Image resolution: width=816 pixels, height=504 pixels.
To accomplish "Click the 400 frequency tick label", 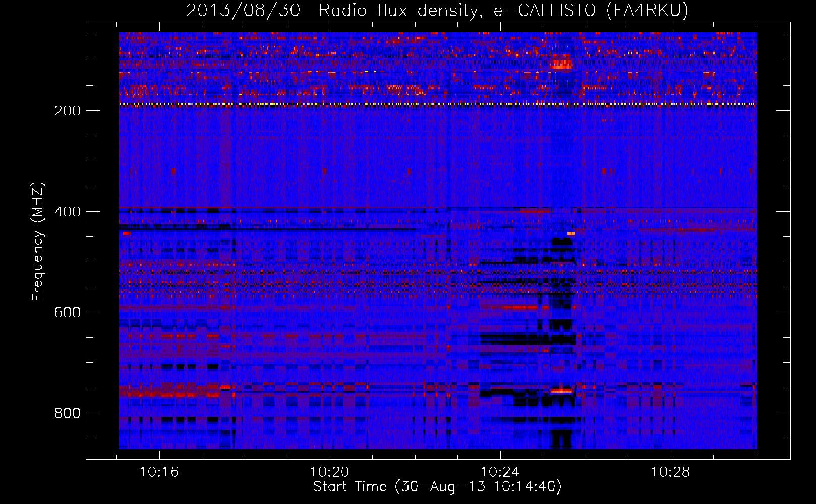I will (x=67, y=212).
